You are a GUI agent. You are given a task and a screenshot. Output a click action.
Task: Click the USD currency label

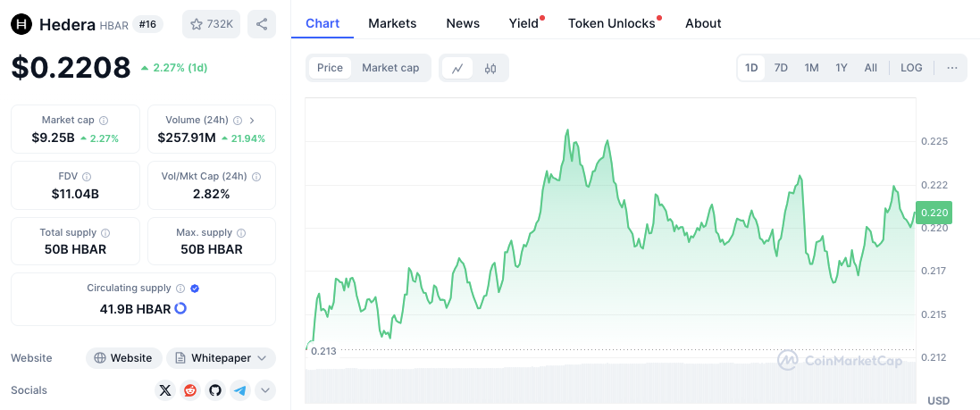tap(938, 401)
